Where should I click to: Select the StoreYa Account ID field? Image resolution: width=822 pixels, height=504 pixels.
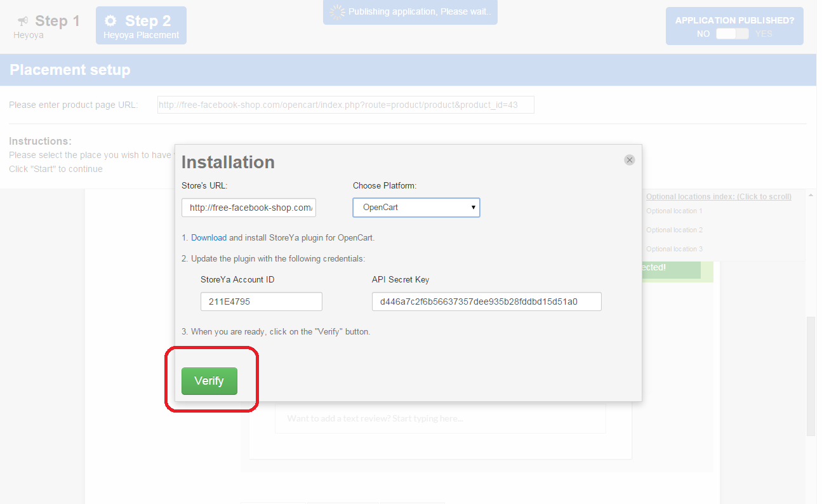point(261,302)
